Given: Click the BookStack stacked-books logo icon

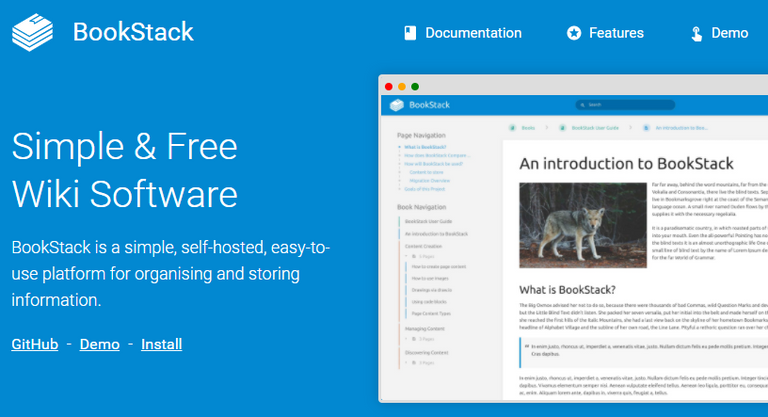Looking at the screenshot, I should coord(32,32).
